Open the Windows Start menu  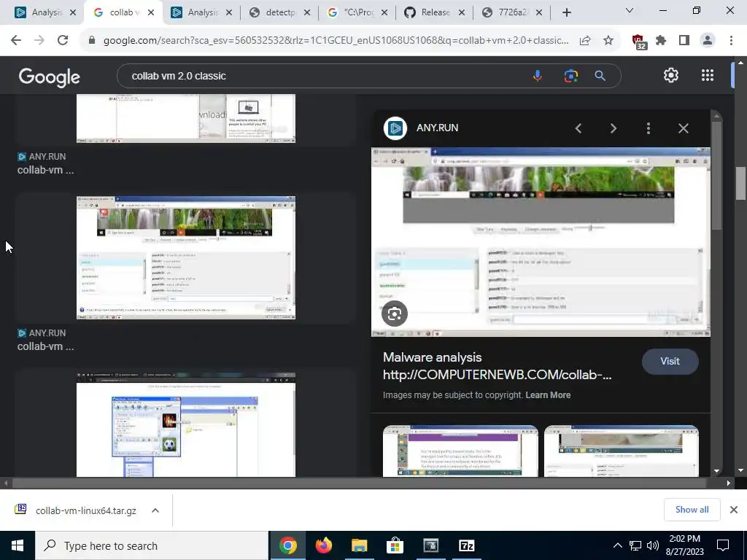[18, 545]
